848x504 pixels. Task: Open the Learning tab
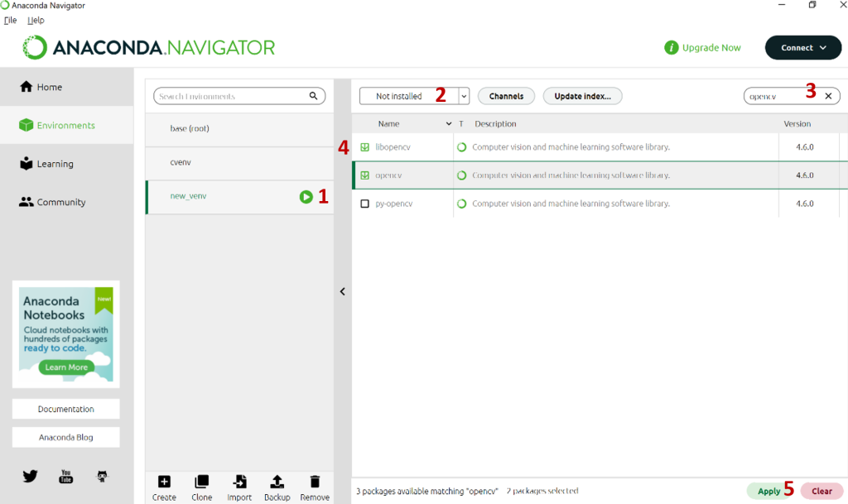click(66, 163)
